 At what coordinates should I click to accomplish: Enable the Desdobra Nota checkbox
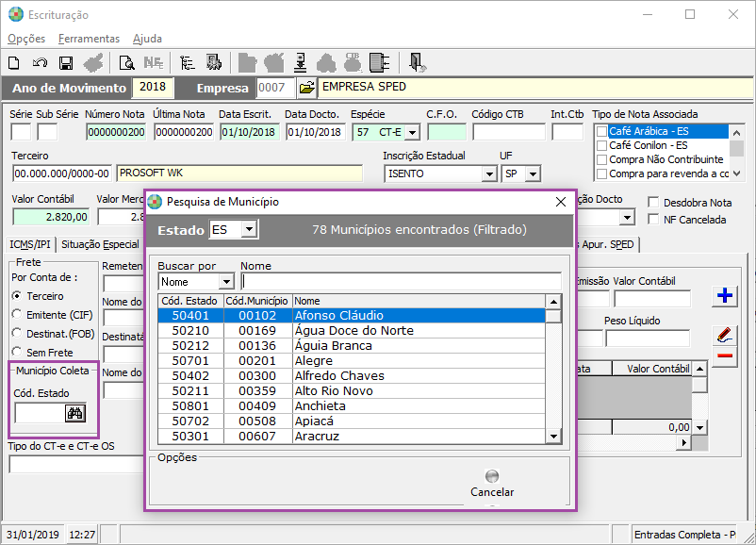point(653,202)
